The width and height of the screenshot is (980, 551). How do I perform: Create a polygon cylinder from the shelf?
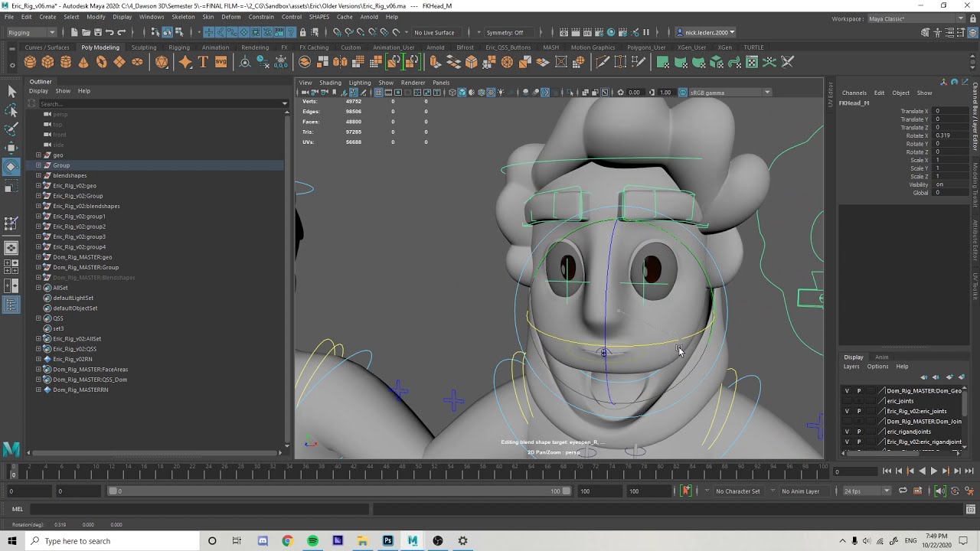coord(66,62)
